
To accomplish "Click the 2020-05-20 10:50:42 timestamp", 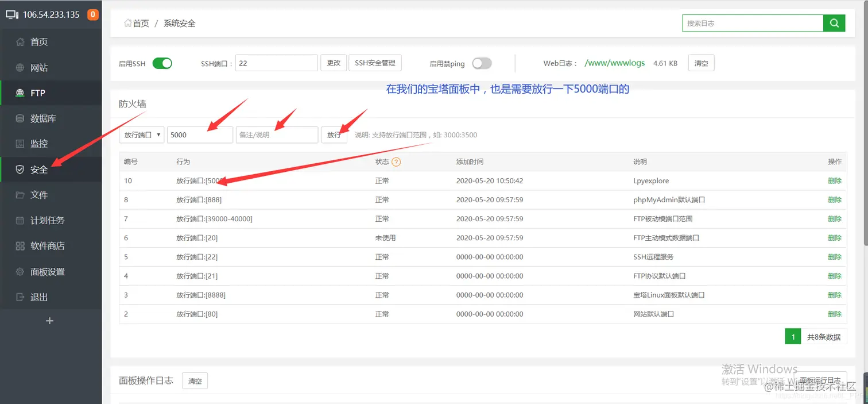I will (490, 180).
